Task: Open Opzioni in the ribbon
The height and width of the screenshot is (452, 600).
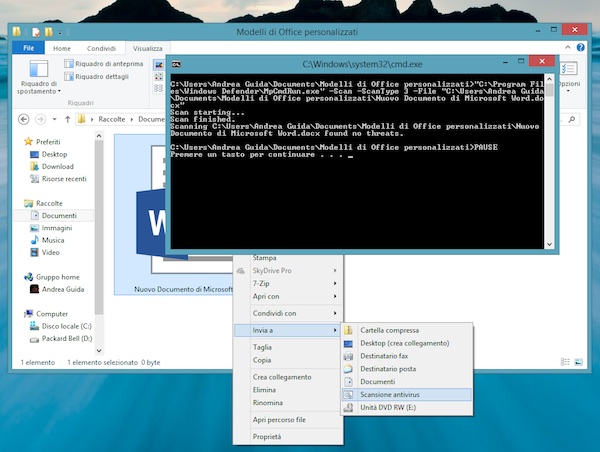Action: pos(569,78)
